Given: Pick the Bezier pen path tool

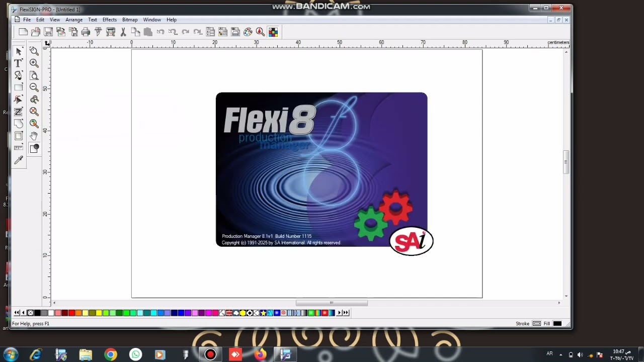Looking at the screenshot, I should [x=19, y=75].
